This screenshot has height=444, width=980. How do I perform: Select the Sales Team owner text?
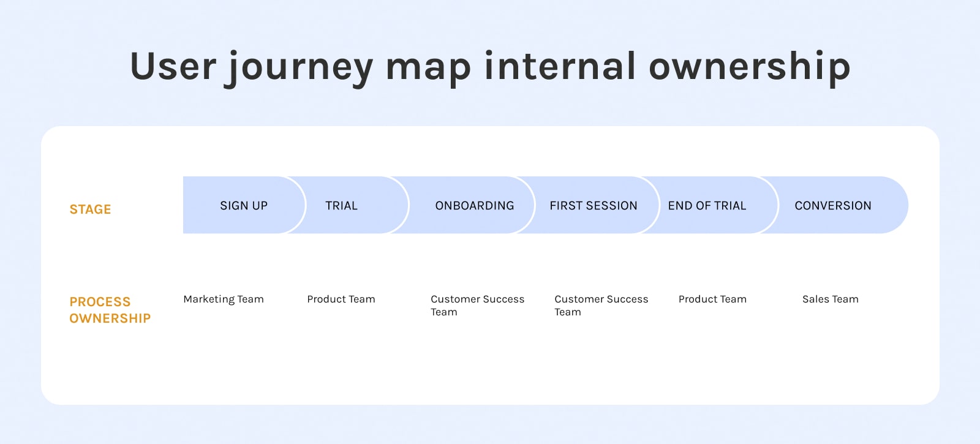coord(831,299)
